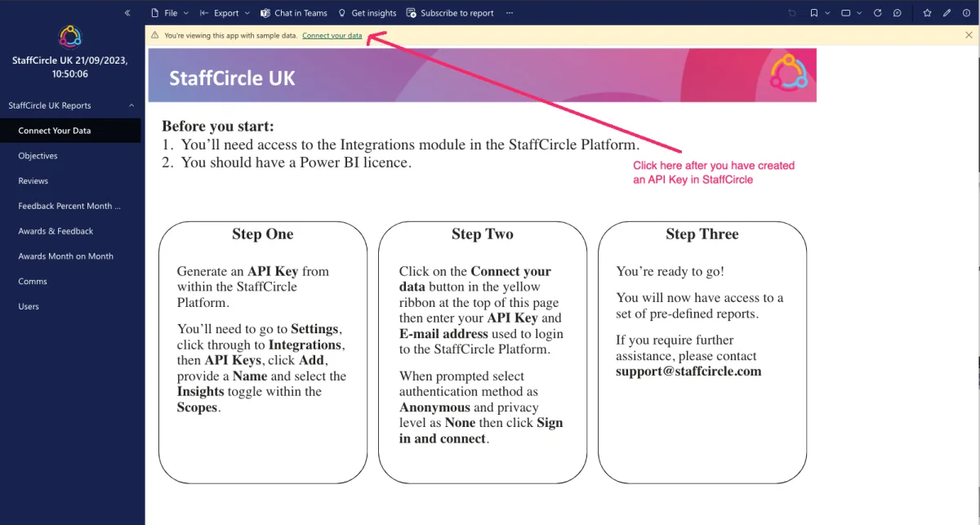The width and height of the screenshot is (980, 525).
Task: Click the view rectangle icon
Action: tap(846, 13)
